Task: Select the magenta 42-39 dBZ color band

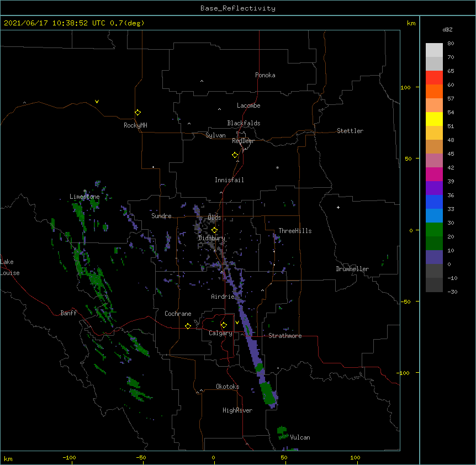Action: click(434, 174)
